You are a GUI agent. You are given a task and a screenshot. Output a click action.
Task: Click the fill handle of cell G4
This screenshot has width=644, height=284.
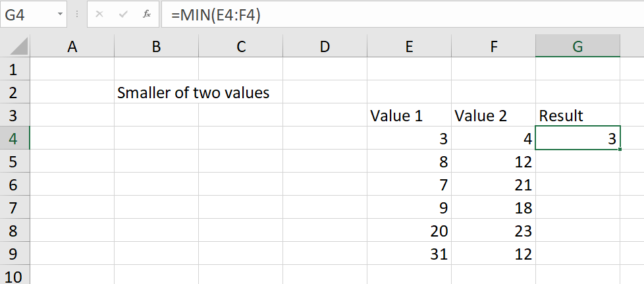[x=620, y=149]
